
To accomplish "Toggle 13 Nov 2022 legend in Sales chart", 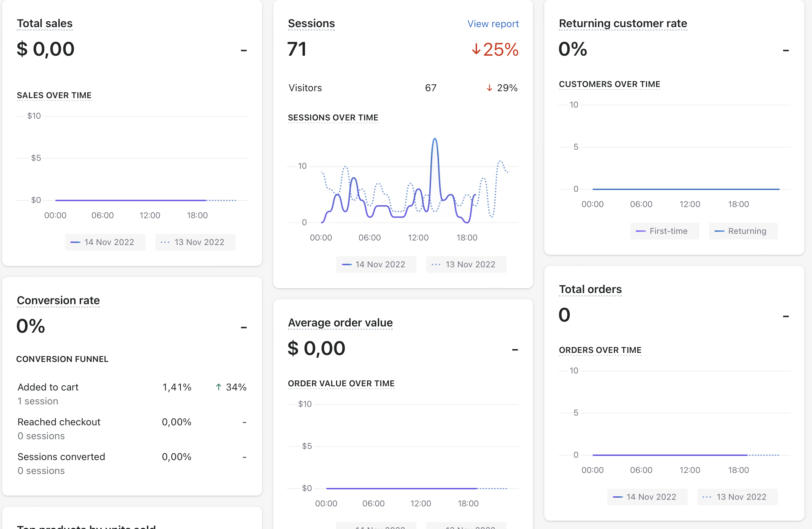I will (195, 242).
